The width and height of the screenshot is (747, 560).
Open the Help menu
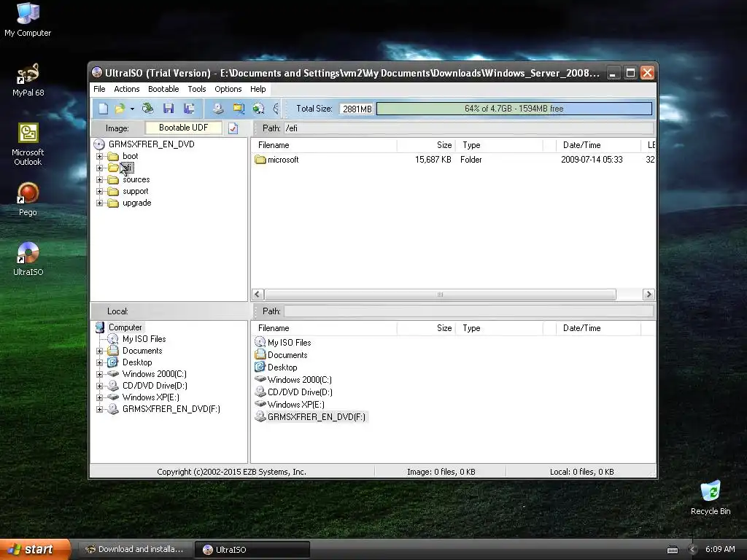click(x=258, y=89)
